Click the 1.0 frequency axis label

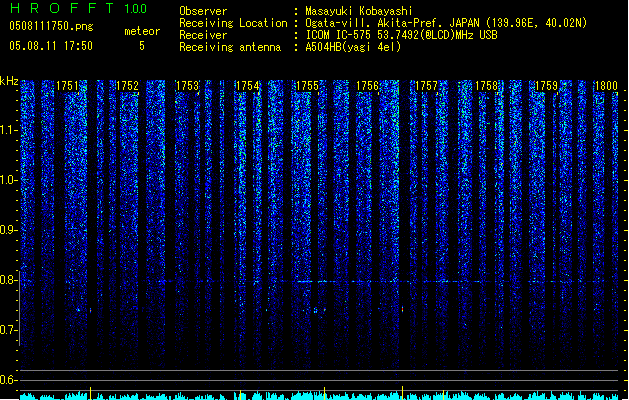pyautogui.click(x=8, y=180)
